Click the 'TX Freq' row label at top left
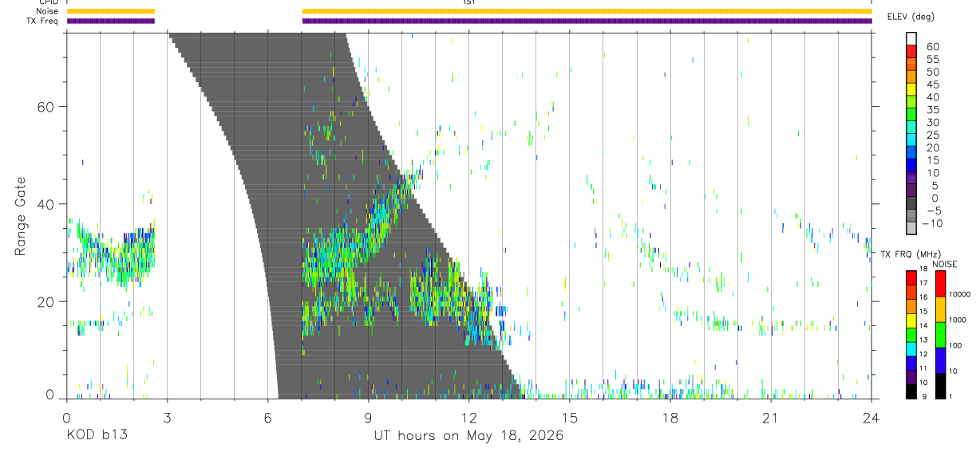 (43, 21)
